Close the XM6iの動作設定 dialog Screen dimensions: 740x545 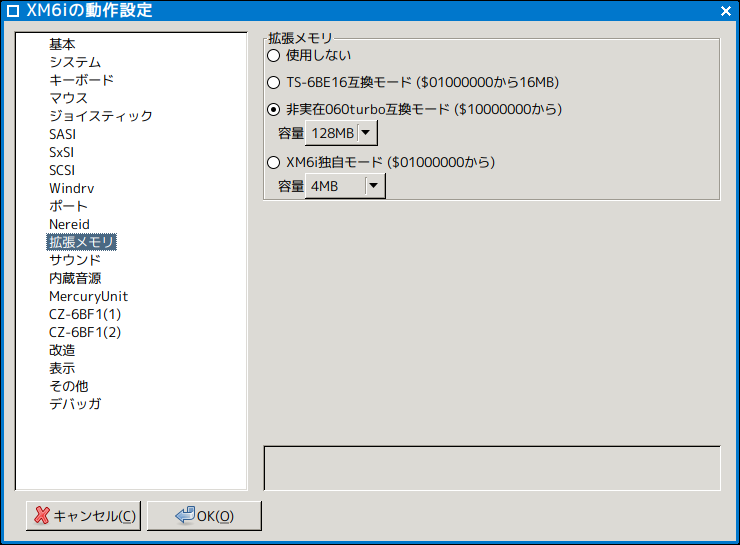pos(726,10)
